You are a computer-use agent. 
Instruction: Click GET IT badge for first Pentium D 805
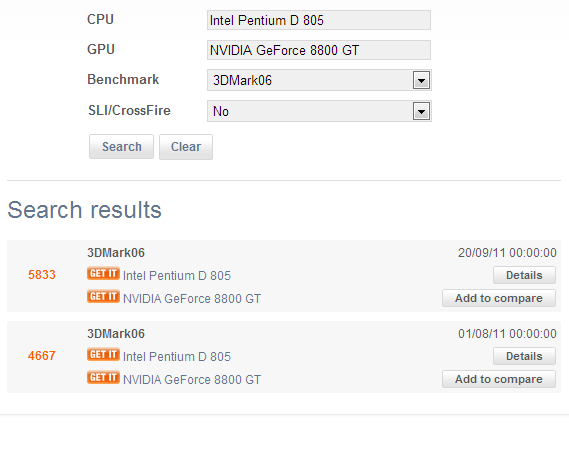103,273
